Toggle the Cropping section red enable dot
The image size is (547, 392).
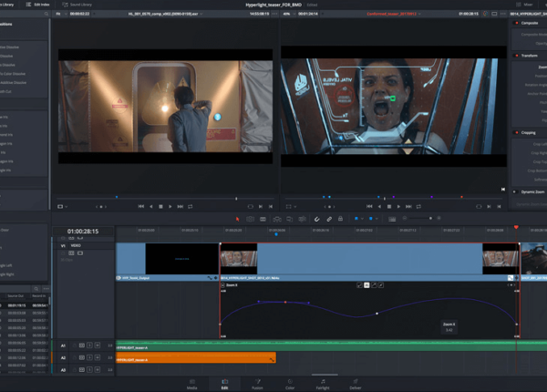517,132
